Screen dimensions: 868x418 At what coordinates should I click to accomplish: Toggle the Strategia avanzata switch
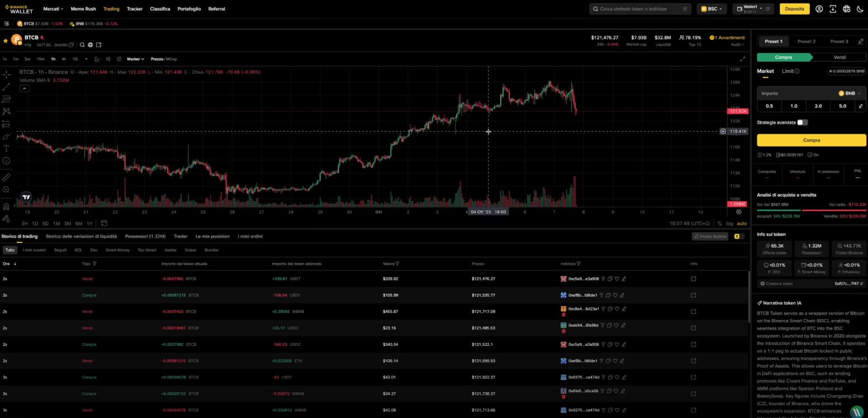point(802,122)
